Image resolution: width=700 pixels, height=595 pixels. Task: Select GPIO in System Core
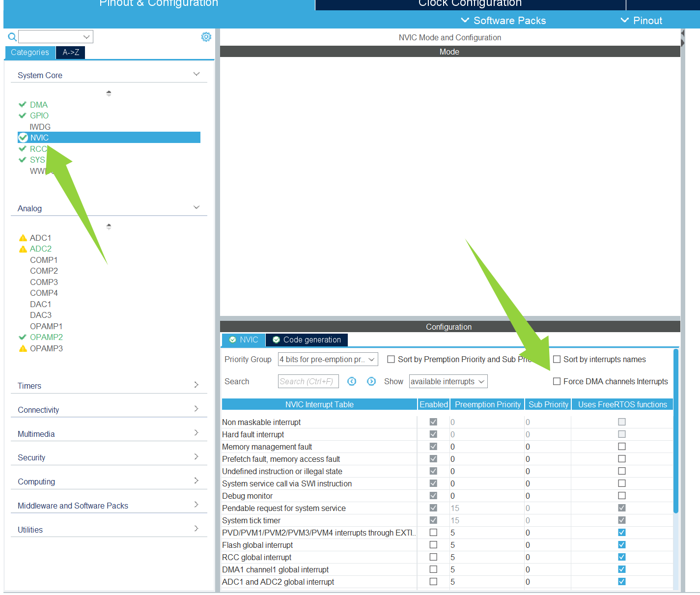(39, 115)
